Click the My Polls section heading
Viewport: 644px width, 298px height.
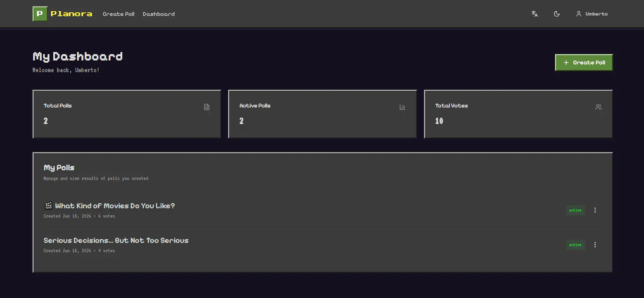coord(59,168)
